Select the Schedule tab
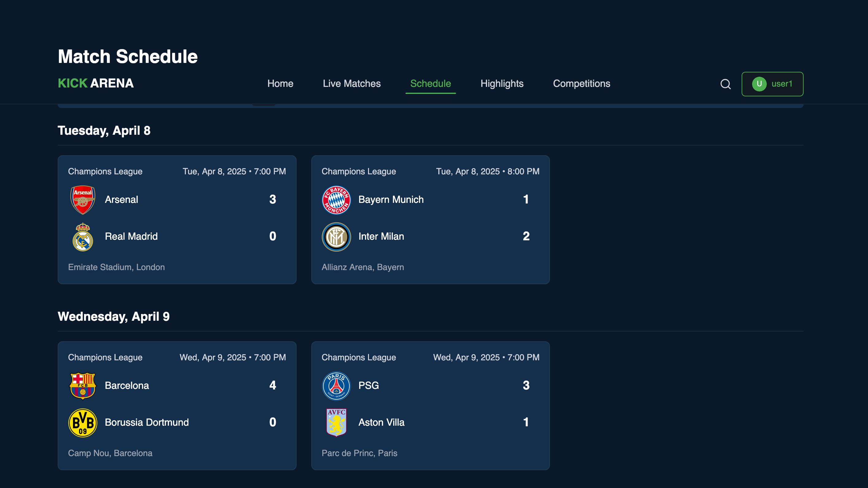Screen dimensions: 868x488 pyautogui.click(x=430, y=84)
